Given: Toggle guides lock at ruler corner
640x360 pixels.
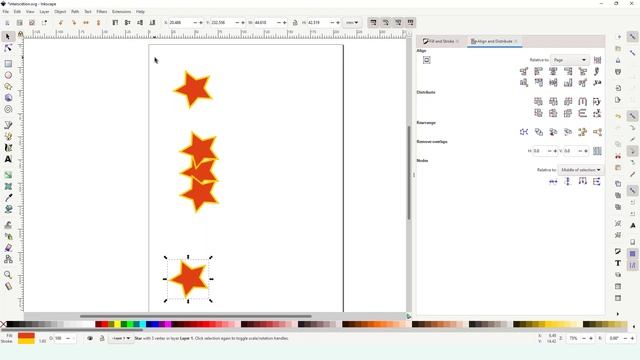Looking at the screenshot, I should [20, 34].
